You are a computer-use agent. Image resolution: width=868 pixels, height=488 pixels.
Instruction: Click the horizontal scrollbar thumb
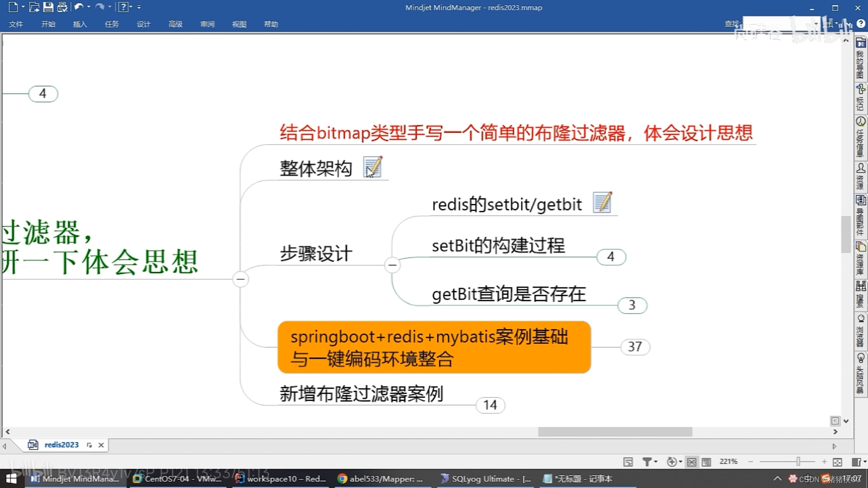(x=615, y=432)
